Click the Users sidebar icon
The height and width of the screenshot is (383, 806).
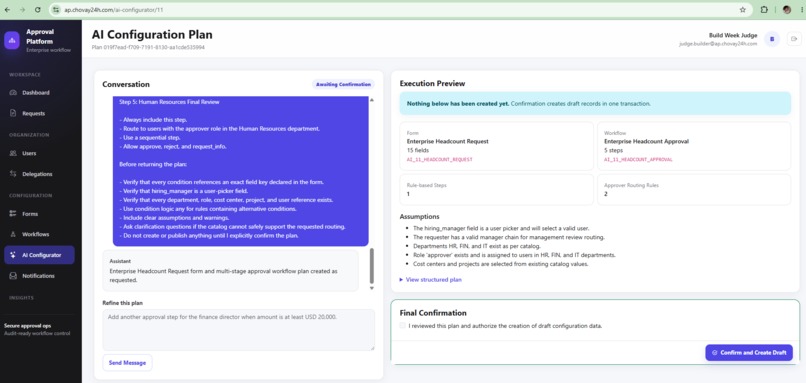pyautogui.click(x=13, y=153)
